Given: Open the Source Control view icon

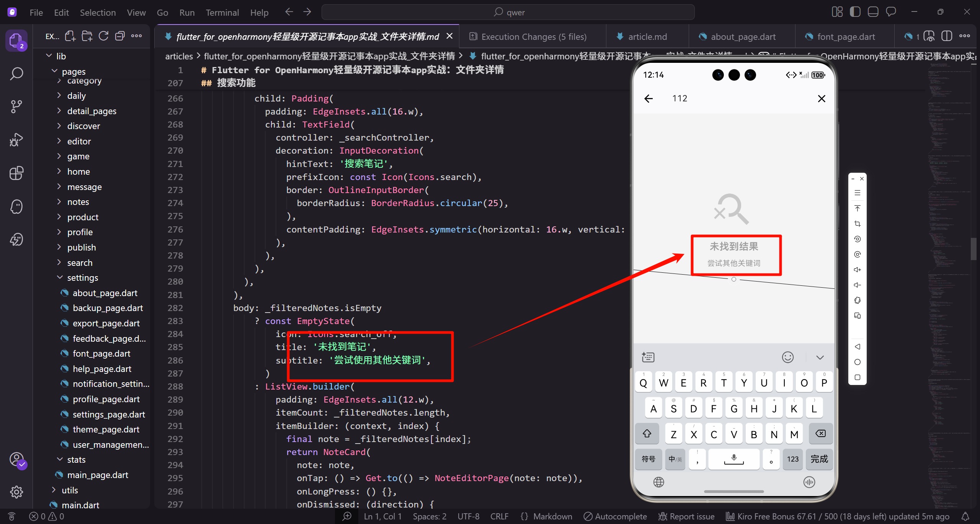Looking at the screenshot, I should pyautogui.click(x=16, y=106).
